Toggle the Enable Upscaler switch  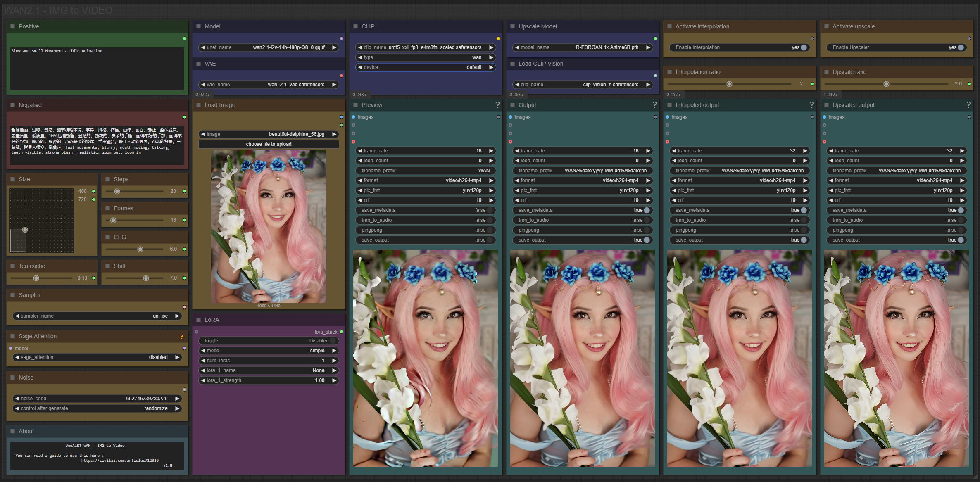point(961,47)
